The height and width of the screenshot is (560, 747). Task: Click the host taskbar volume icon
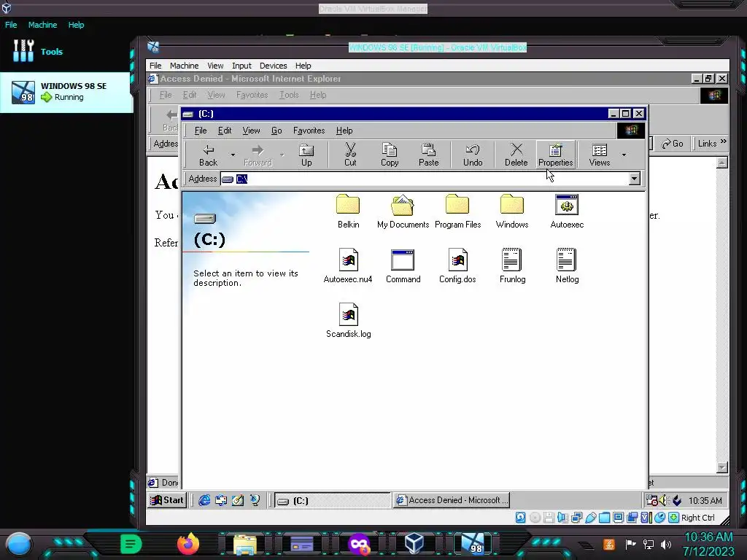[x=665, y=544]
